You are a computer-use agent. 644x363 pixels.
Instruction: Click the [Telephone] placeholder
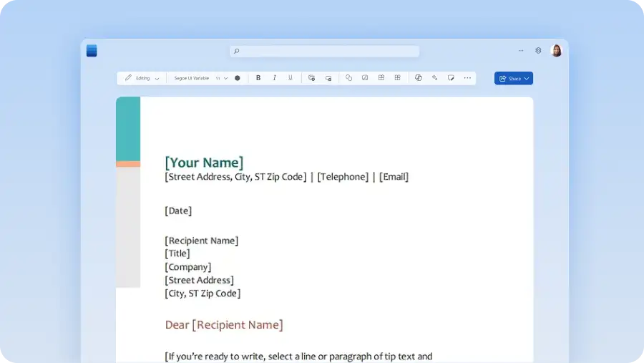click(x=343, y=177)
